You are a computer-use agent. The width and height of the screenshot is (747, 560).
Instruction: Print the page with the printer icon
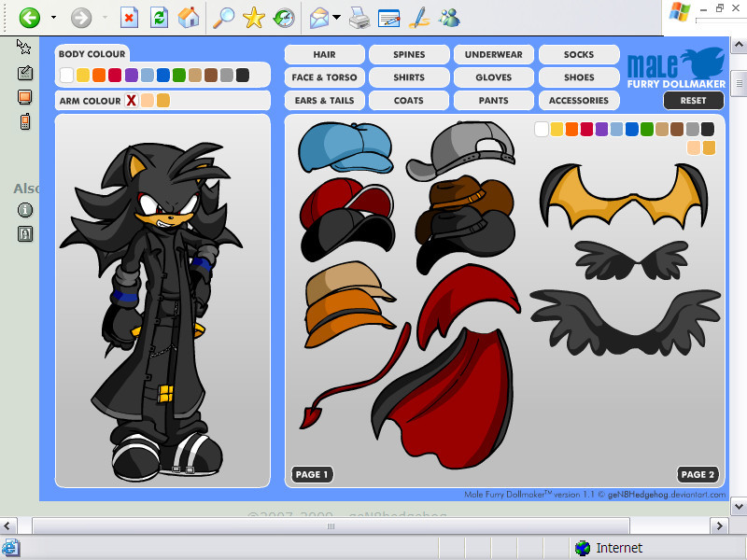[x=359, y=18]
